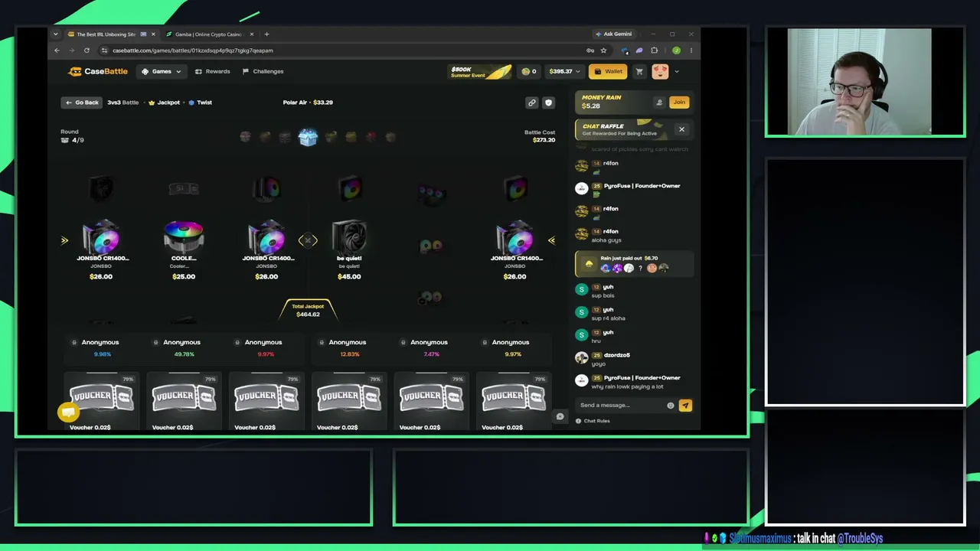
Task: Open the Rewards page
Action: 212,71
